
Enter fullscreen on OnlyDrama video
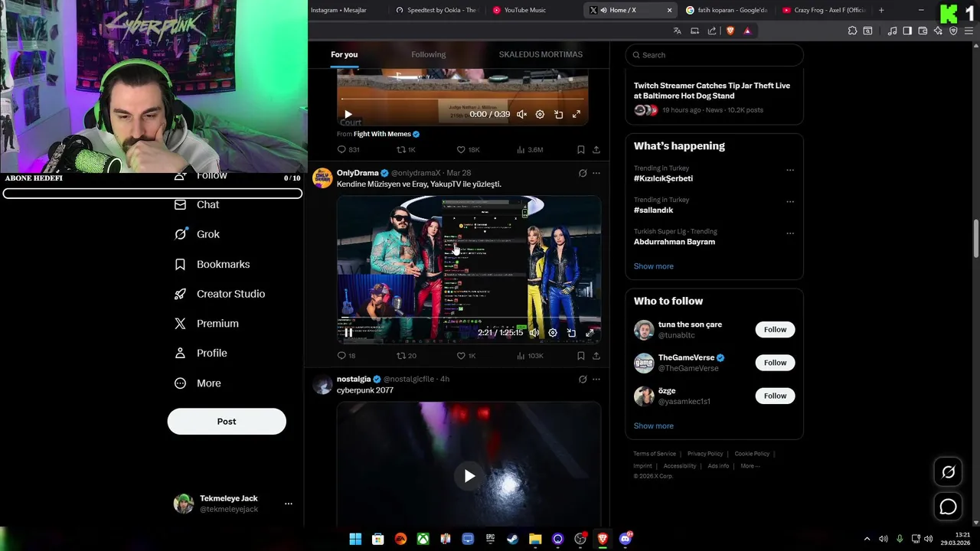click(x=590, y=333)
